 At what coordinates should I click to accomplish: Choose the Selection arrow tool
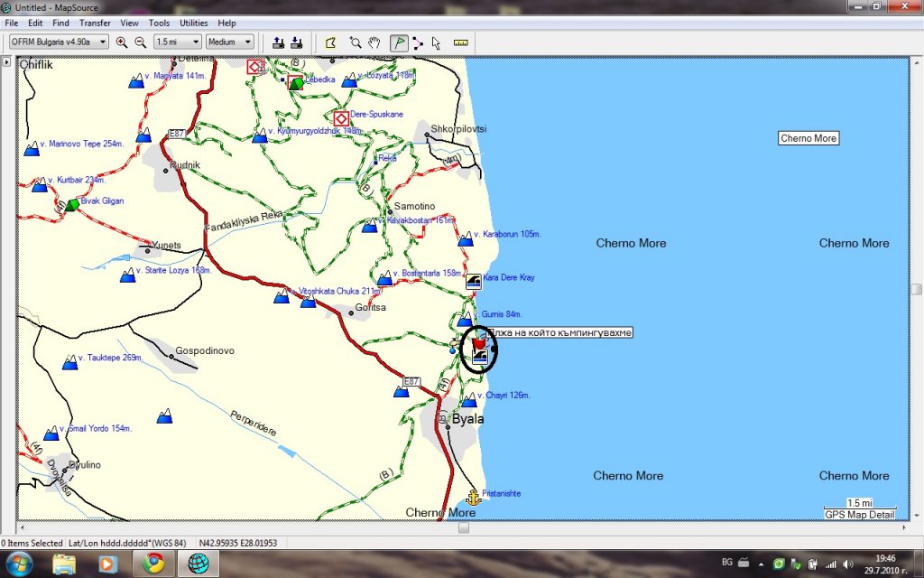point(436,42)
